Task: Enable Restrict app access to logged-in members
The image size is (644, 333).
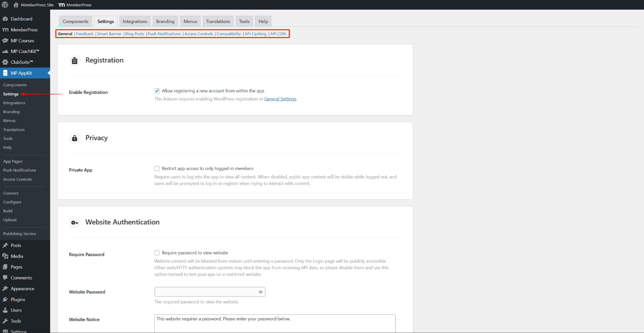Action: pos(157,168)
